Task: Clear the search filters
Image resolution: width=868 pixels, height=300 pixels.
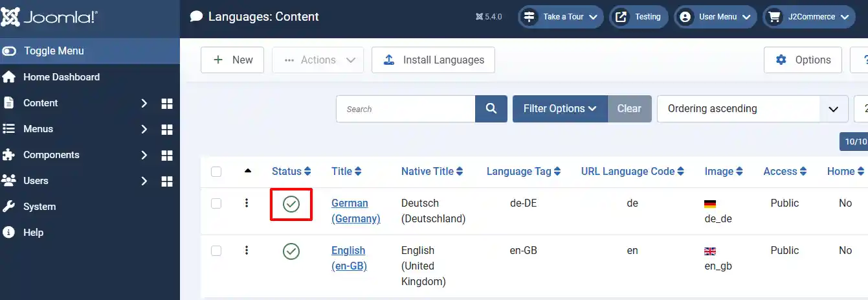Action: [x=629, y=109]
